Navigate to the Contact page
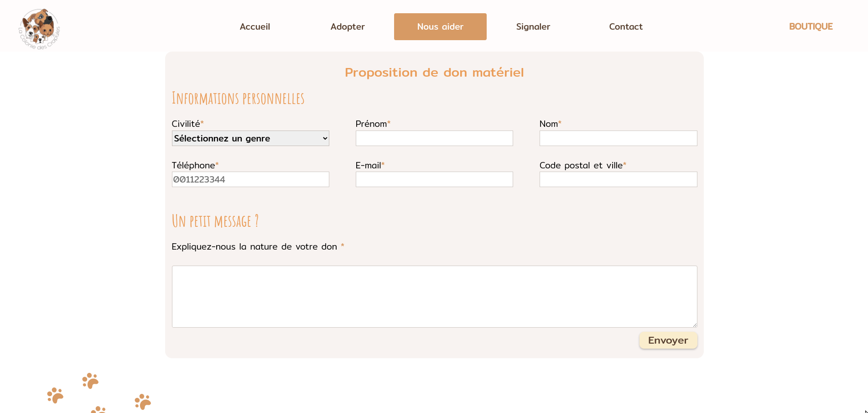Image resolution: width=868 pixels, height=413 pixels. coord(626,26)
